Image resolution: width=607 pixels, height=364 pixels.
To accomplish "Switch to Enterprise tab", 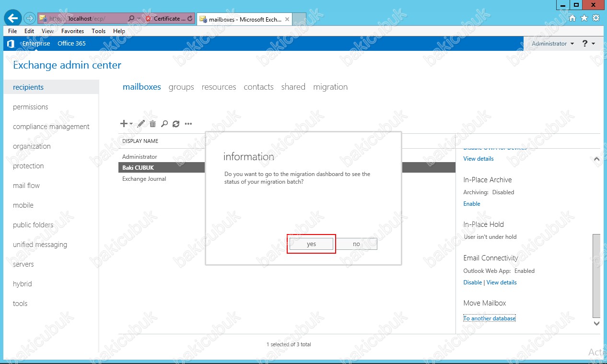I will pos(36,44).
